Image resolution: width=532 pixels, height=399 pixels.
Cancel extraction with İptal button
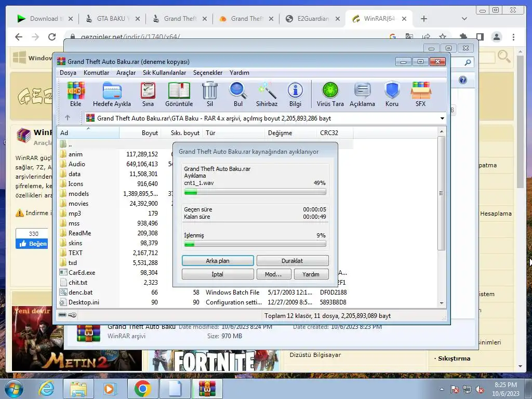pos(218,274)
